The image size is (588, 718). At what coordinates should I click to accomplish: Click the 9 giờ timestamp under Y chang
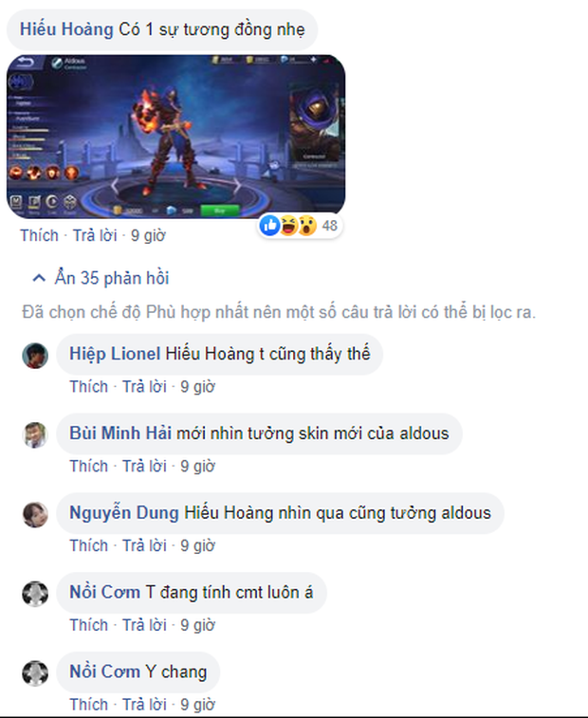click(x=197, y=705)
